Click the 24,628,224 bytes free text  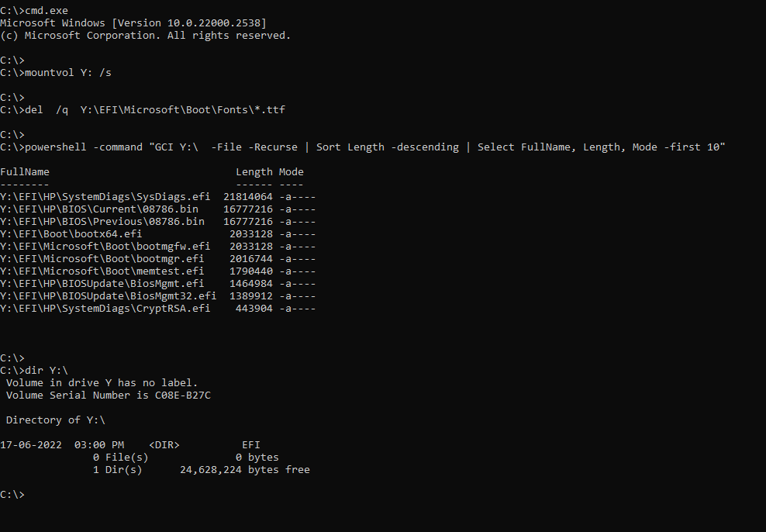coord(245,470)
